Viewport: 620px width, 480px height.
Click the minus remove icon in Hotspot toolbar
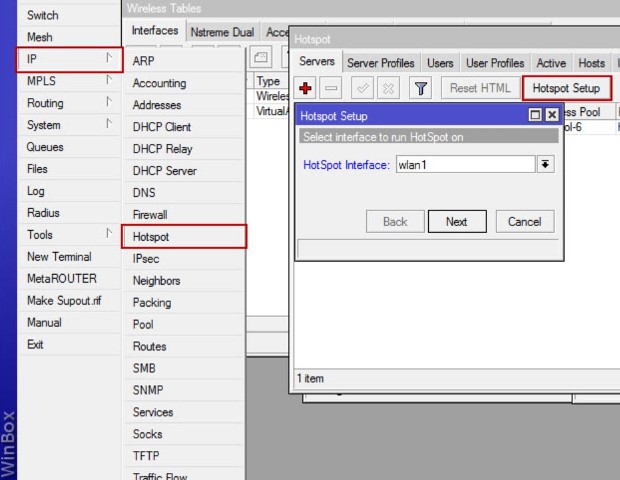point(331,88)
